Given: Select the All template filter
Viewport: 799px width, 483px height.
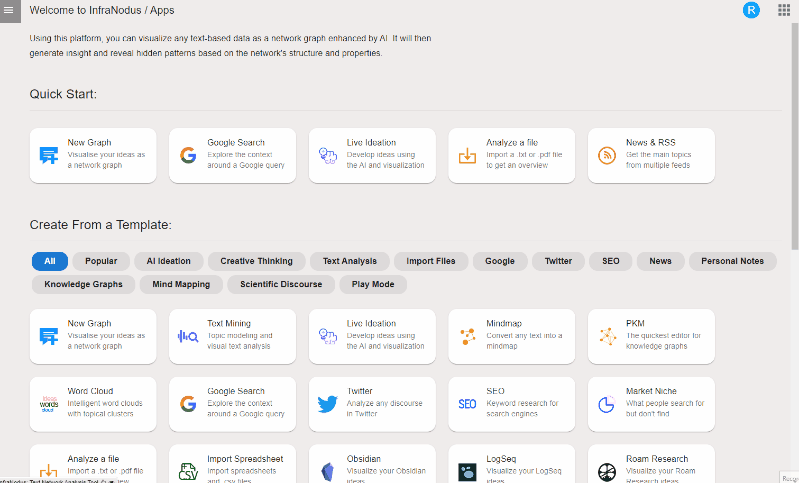Looking at the screenshot, I should (x=49, y=261).
